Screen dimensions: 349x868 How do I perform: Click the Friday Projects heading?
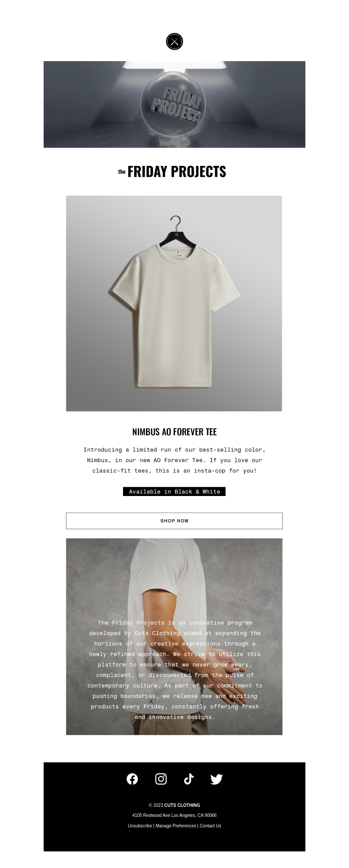pyautogui.click(x=172, y=172)
